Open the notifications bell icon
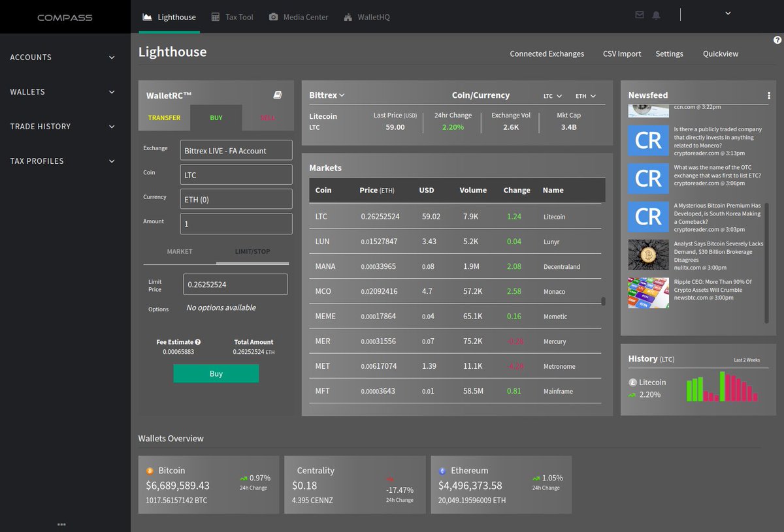 (656, 15)
